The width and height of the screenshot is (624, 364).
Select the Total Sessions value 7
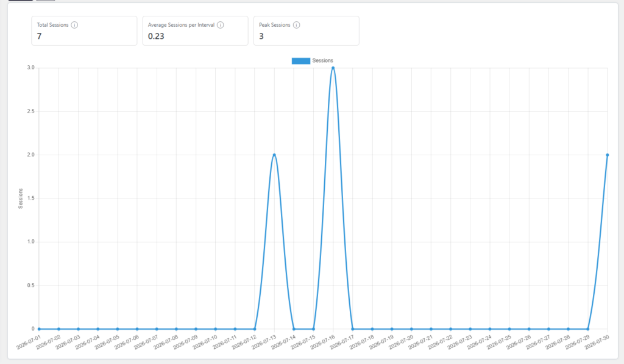[40, 36]
